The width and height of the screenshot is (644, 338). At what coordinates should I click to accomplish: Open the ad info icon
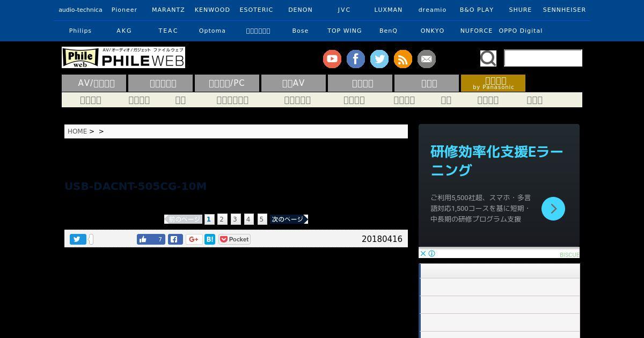[x=431, y=254]
